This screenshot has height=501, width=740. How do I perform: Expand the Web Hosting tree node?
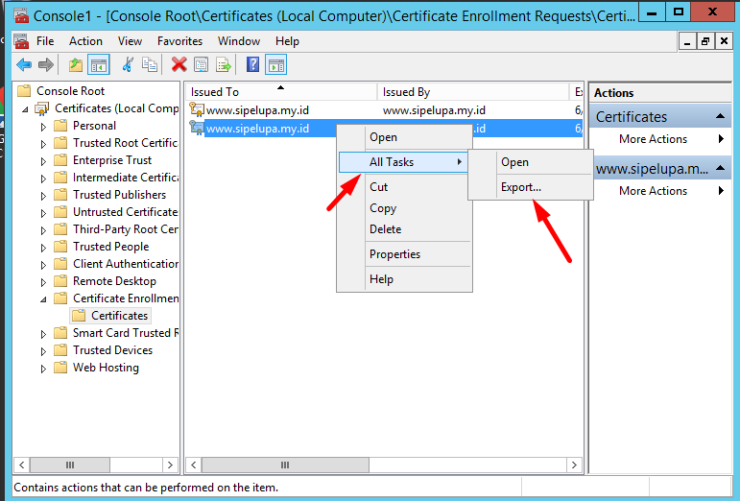tap(43, 368)
